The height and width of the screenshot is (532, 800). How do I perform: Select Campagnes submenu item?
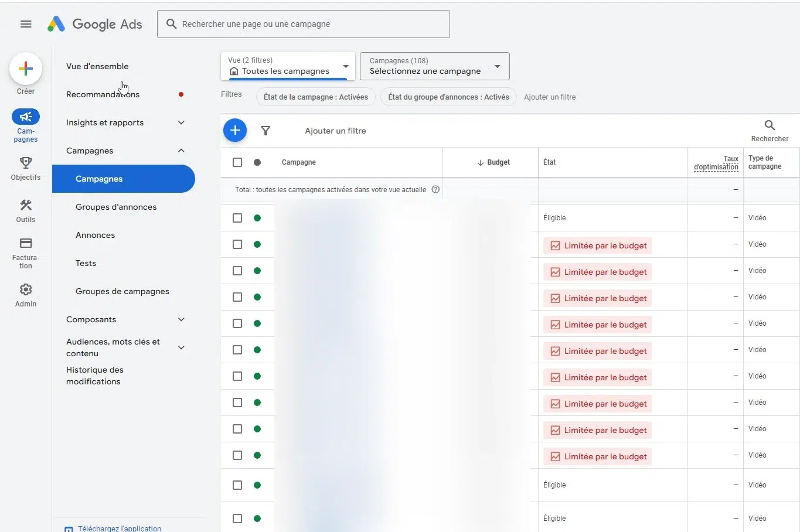coord(124,179)
